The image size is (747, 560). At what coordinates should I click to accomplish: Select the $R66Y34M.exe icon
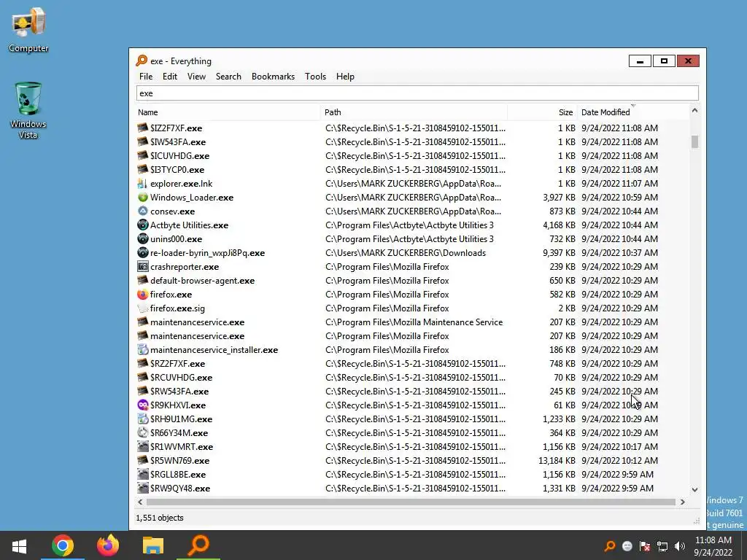click(142, 432)
